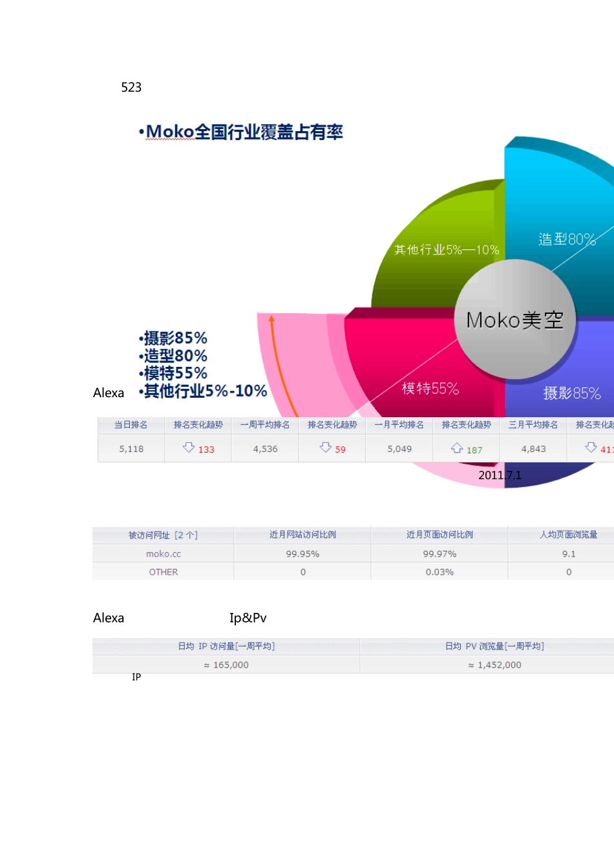Click the green trend value 187
This screenshot has height=868, width=614.
(474, 450)
